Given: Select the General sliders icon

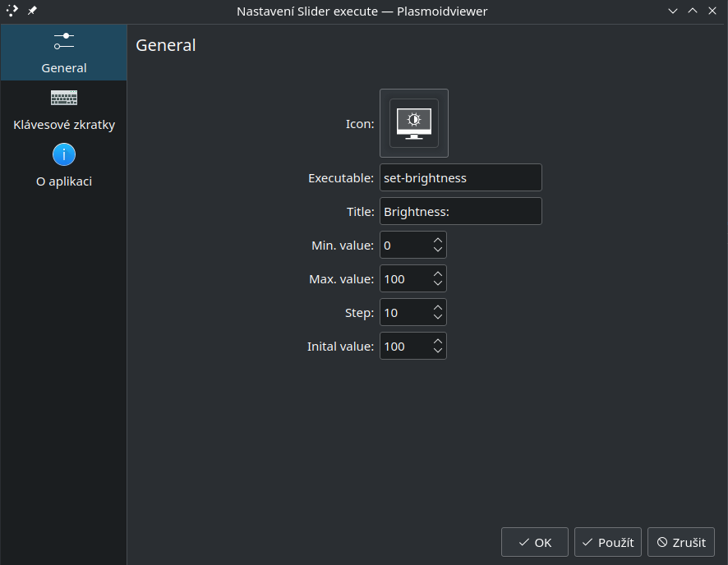Looking at the screenshot, I should (x=64, y=41).
